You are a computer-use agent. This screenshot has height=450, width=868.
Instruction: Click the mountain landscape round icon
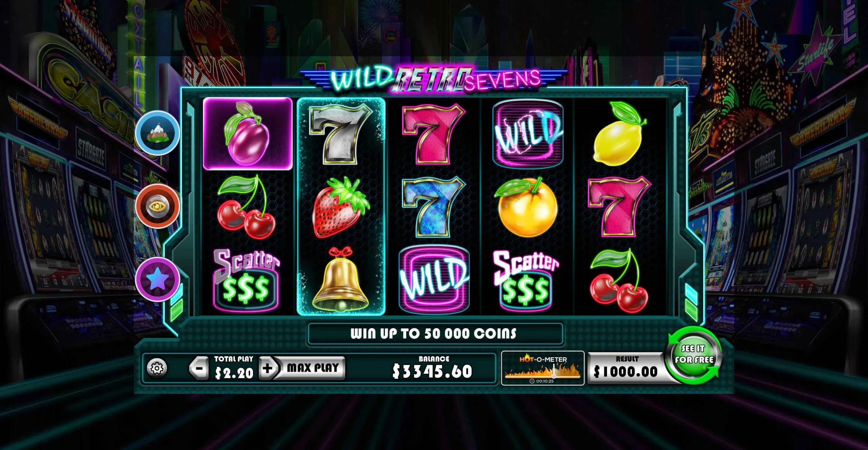158,133
